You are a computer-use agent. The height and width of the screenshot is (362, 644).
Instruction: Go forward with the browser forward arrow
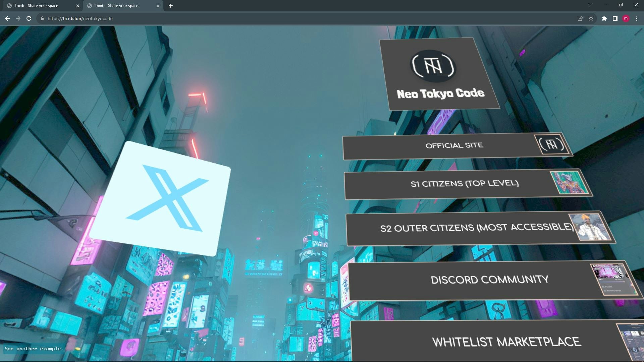18,18
